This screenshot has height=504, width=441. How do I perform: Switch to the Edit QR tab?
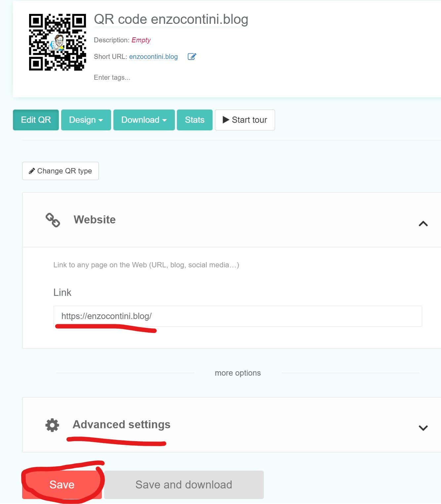point(36,120)
